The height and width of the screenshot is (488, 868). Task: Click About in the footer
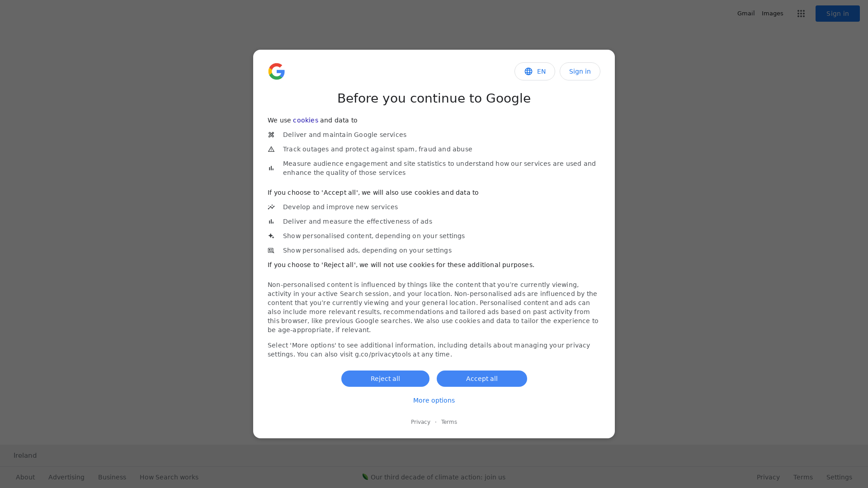(x=25, y=477)
